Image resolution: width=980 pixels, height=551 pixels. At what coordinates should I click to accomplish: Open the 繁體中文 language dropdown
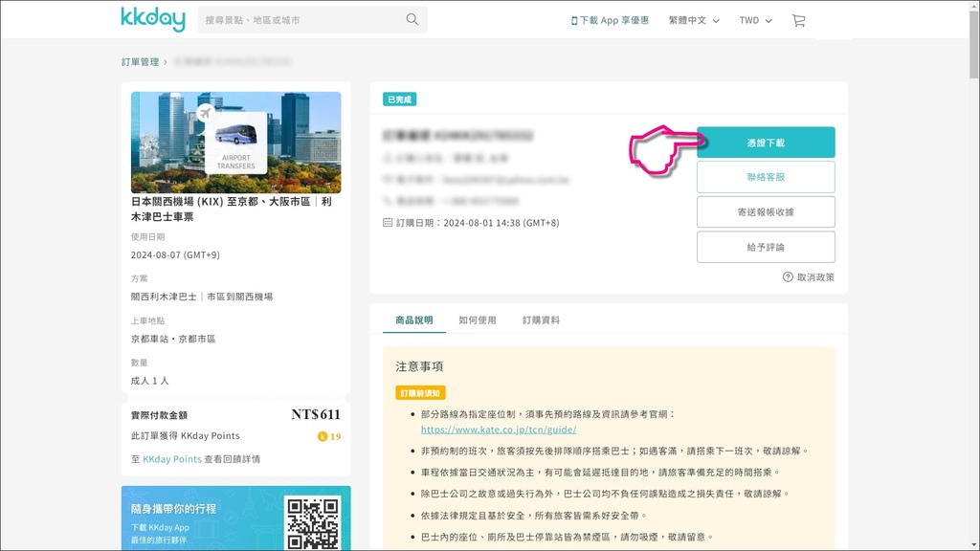click(x=694, y=20)
